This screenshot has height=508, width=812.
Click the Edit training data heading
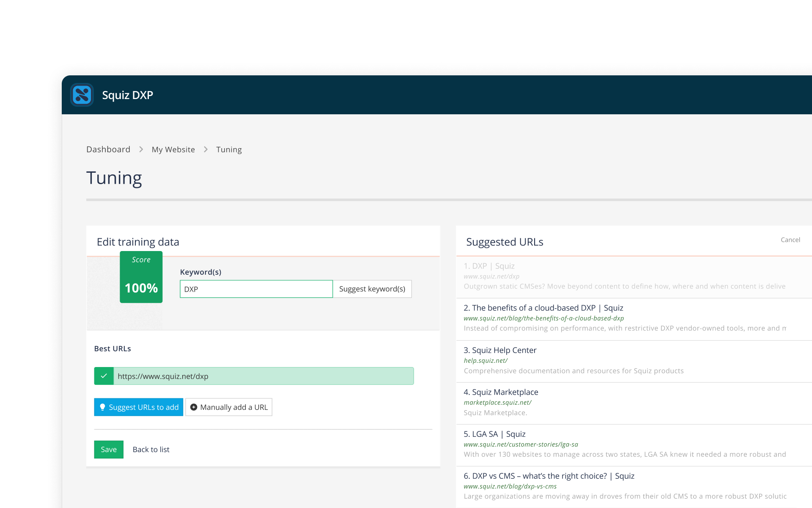coord(138,242)
